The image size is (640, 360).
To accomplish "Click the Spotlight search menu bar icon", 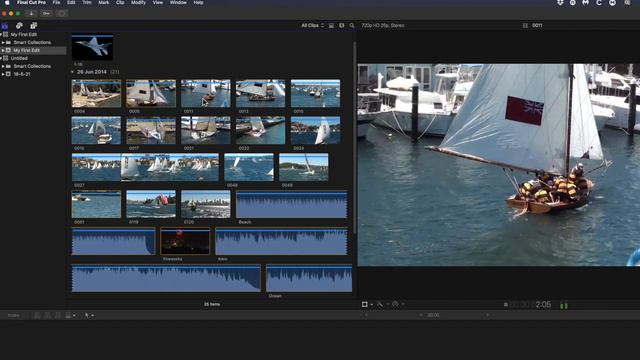I will tap(627, 2).
